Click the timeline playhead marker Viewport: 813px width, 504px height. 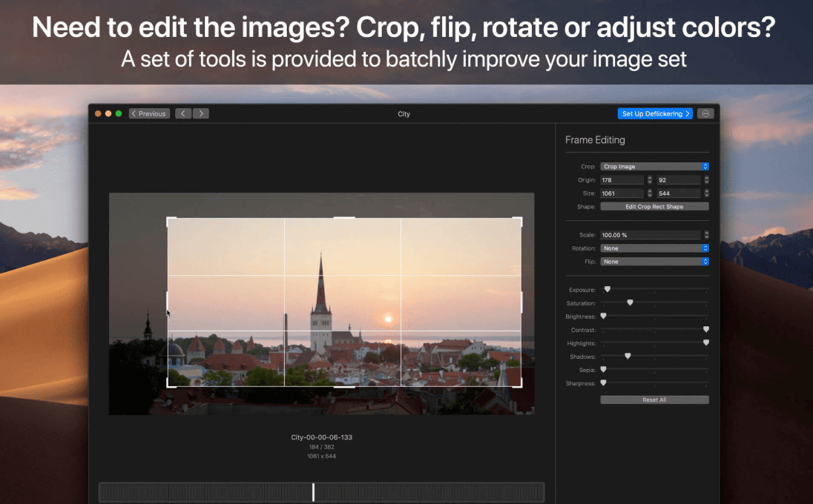313,491
